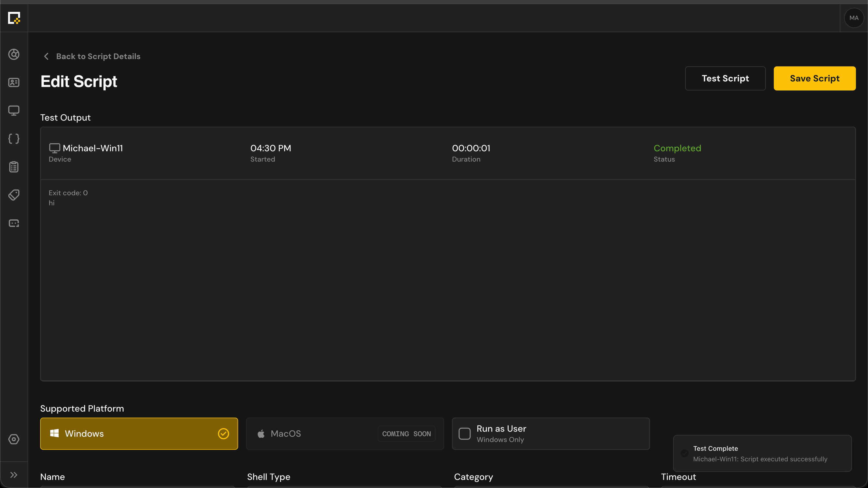
Task: Expand the sidebar with double chevron
Action: pyautogui.click(x=14, y=475)
